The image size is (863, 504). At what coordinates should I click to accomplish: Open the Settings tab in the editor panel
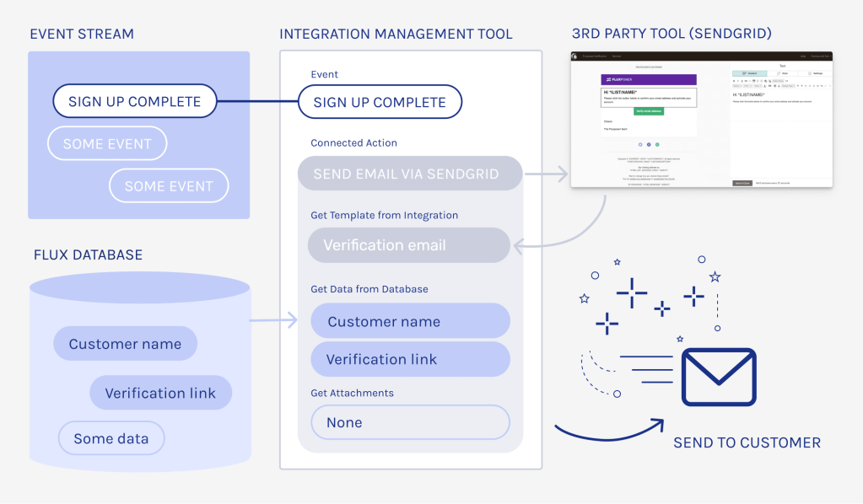point(815,73)
